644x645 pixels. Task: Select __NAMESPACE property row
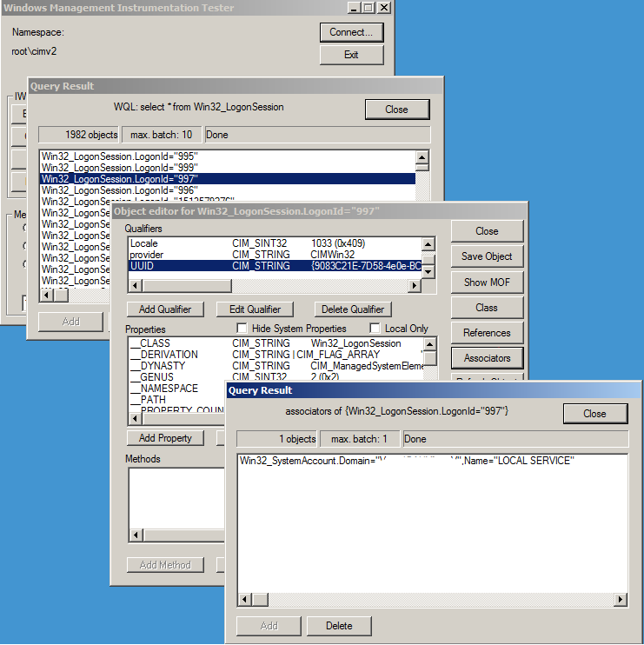pos(177,389)
